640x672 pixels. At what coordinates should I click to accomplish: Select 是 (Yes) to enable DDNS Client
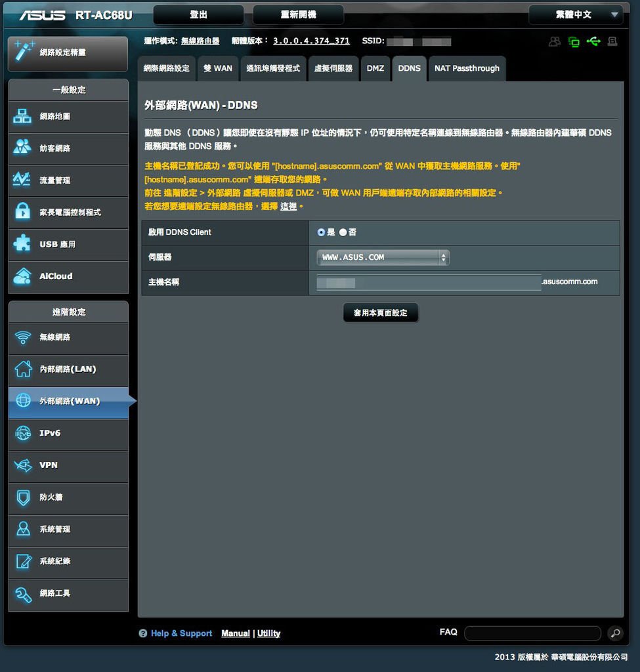321,232
